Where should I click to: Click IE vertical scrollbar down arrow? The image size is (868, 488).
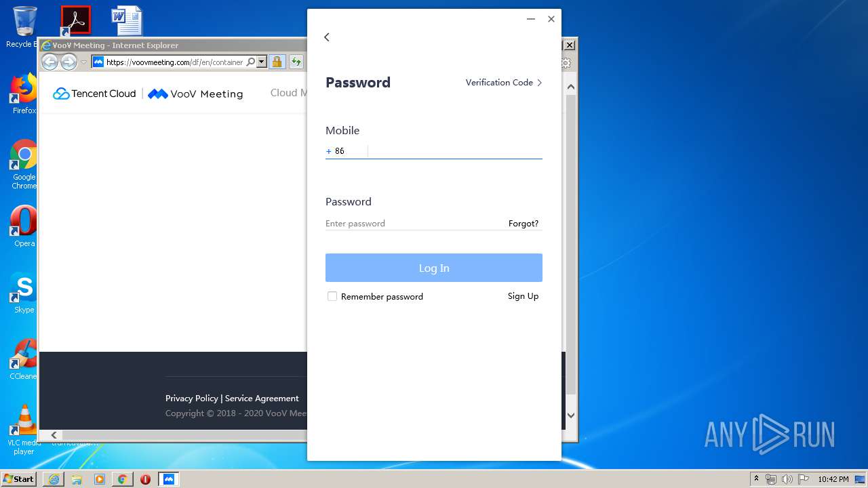[571, 415]
